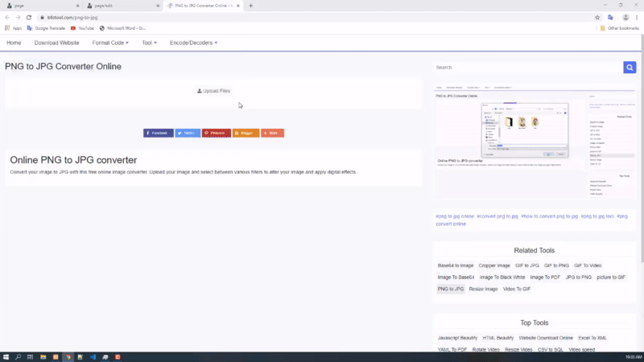Expand the Format Code dropdown menu

110,42
